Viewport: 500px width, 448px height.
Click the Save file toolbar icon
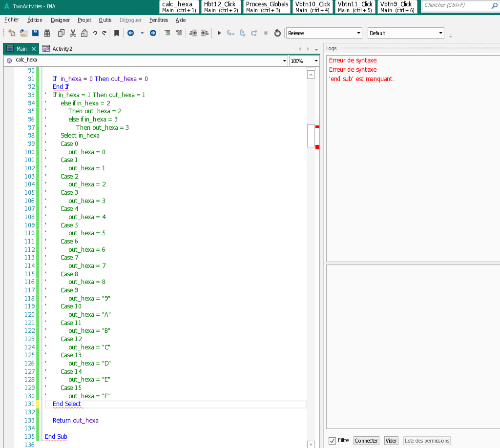pos(35,33)
